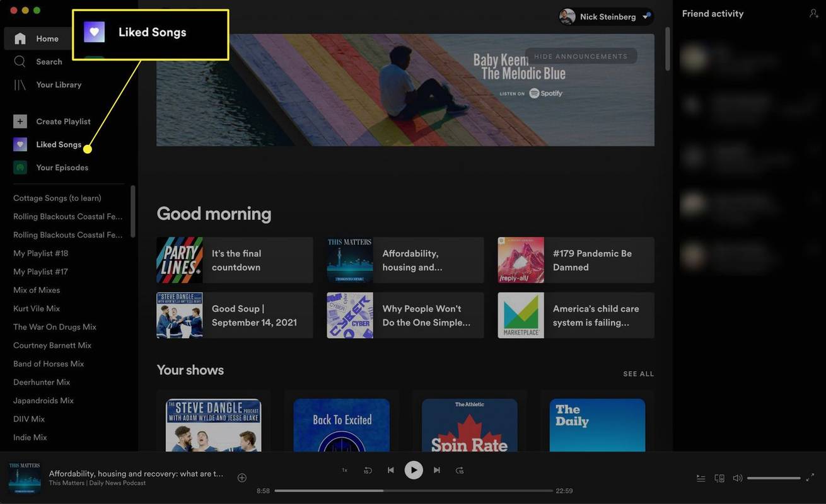Click See All for Your shows
The width and height of the screenshot is (826, 504).
(x=639, y=374)
